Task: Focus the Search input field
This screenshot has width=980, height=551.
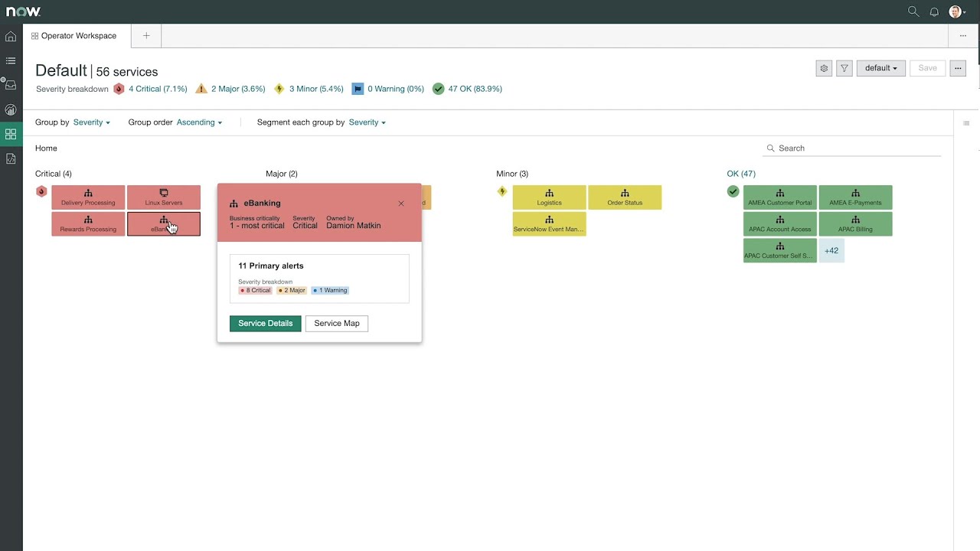Action: pos(853,148)
